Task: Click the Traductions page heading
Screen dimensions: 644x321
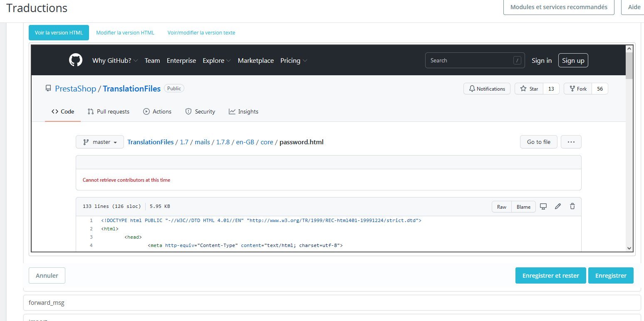Action: [37, 8]
